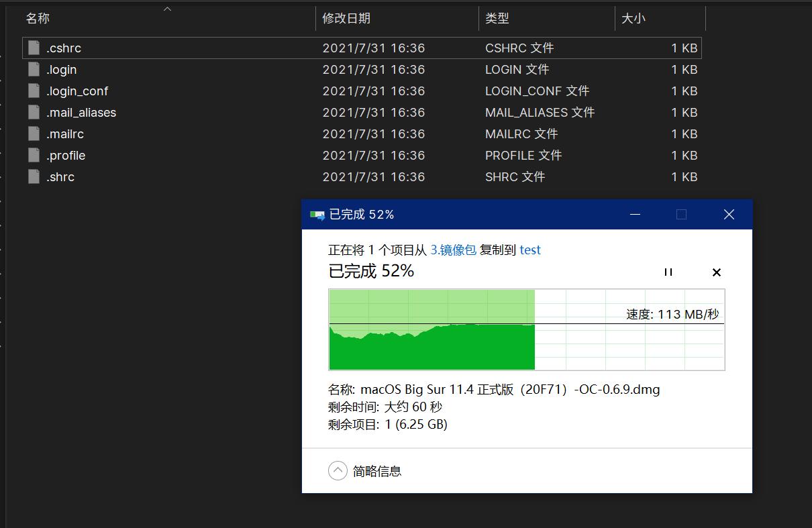Click the .mailrc file icon
This screenshot has width=812, height=528.
(x=33, y=134)
